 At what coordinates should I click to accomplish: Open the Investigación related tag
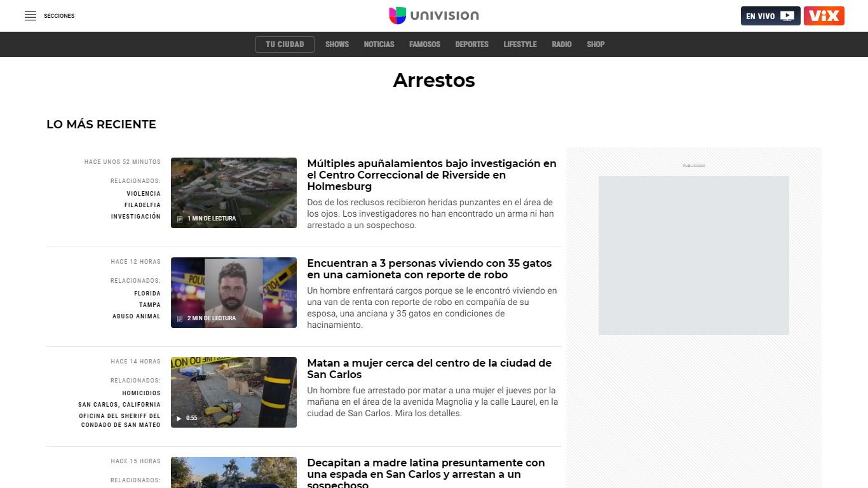136,217
